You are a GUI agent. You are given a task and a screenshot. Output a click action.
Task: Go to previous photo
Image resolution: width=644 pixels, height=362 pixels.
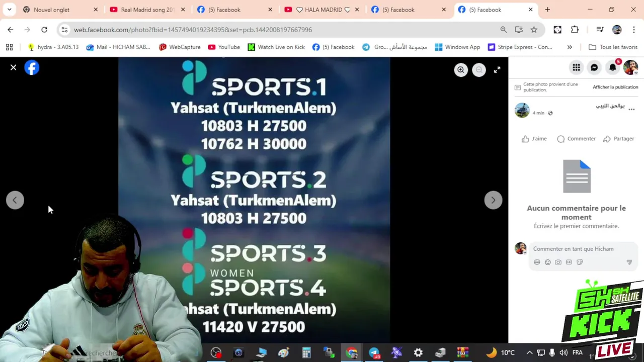15,200
